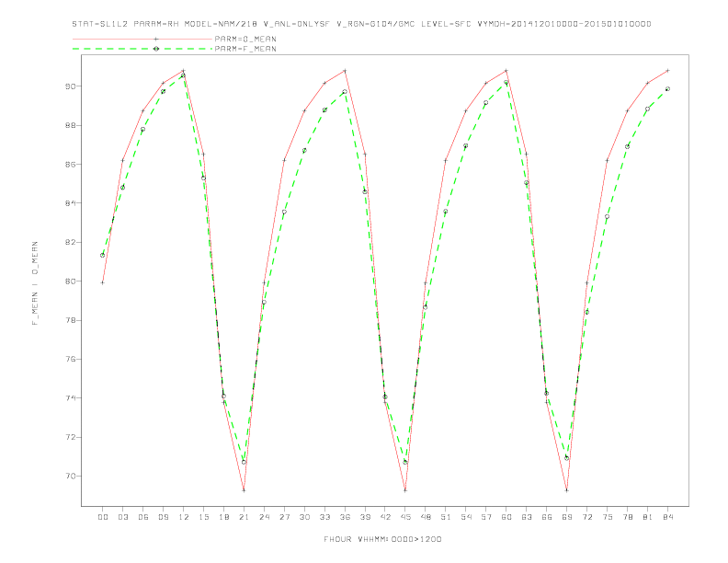Select the PARM=F_MEAN legend label
The width and height of the screenshot is (728, 563).
click(245, 49)
